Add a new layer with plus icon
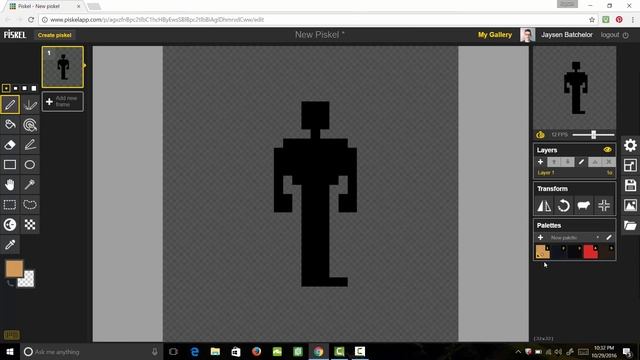 pyautogui.click(x=540, y=162)
